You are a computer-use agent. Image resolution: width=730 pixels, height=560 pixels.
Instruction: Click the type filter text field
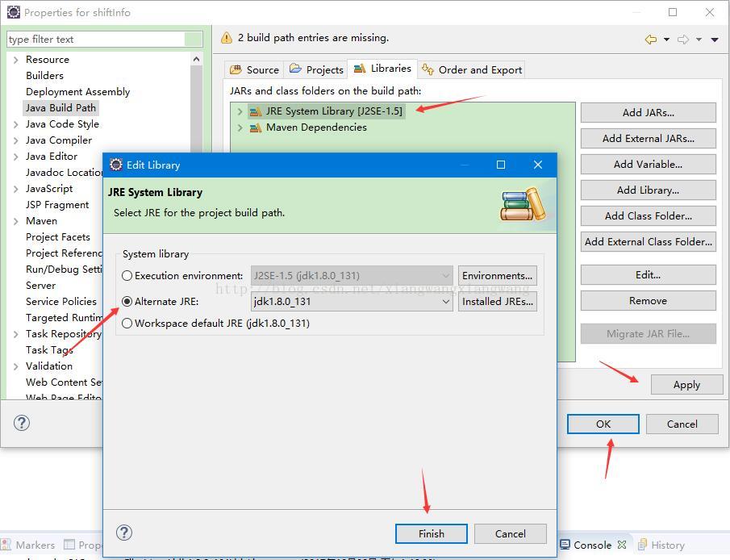pos(104,39)
